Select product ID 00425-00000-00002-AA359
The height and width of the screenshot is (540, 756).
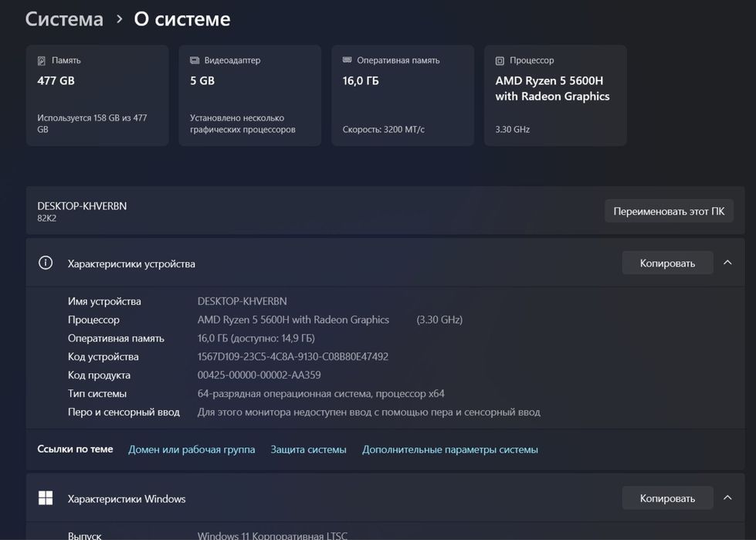pos(259,375)
